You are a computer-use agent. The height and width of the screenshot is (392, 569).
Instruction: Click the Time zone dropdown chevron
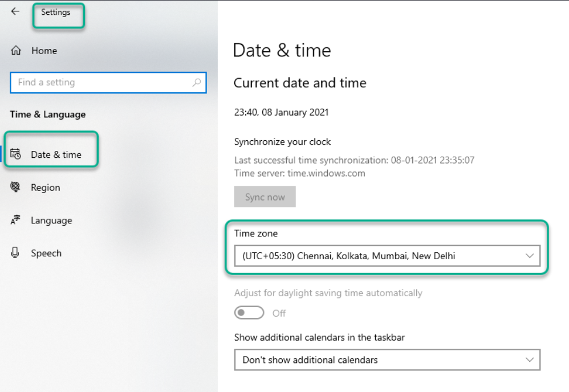click(530, 255)
